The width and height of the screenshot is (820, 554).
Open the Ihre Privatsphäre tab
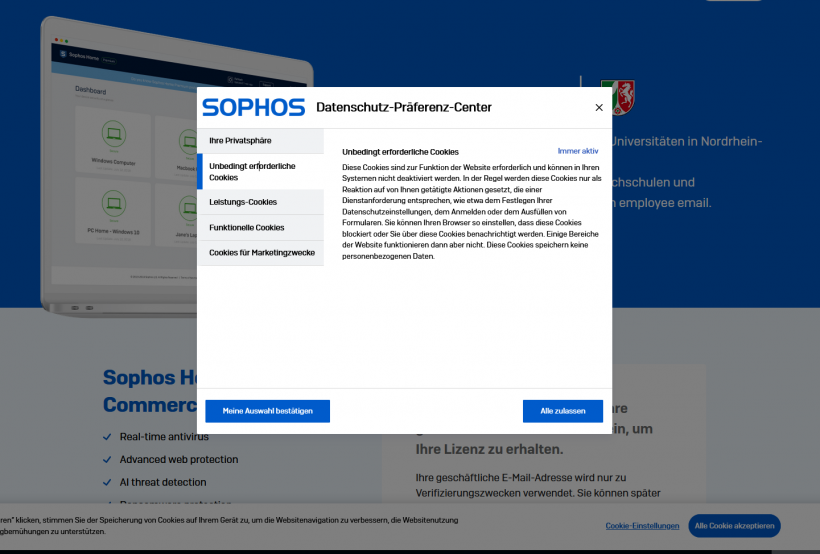coord(261,141)
